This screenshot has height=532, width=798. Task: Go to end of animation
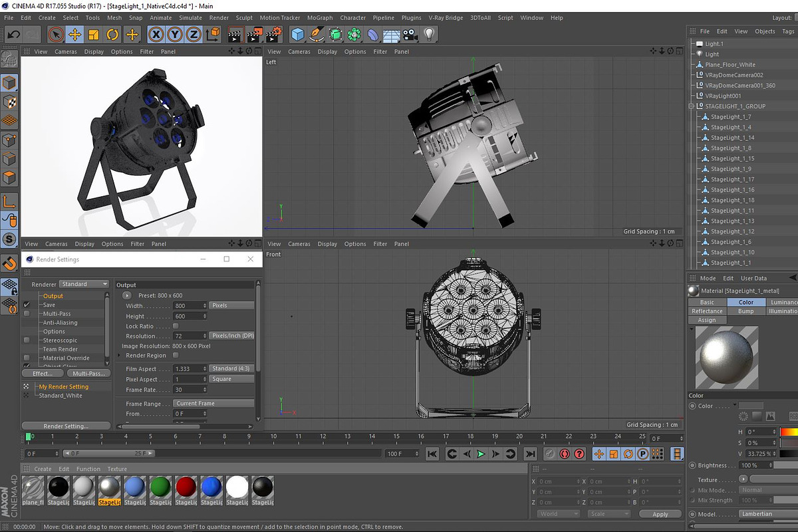[530, 454]
